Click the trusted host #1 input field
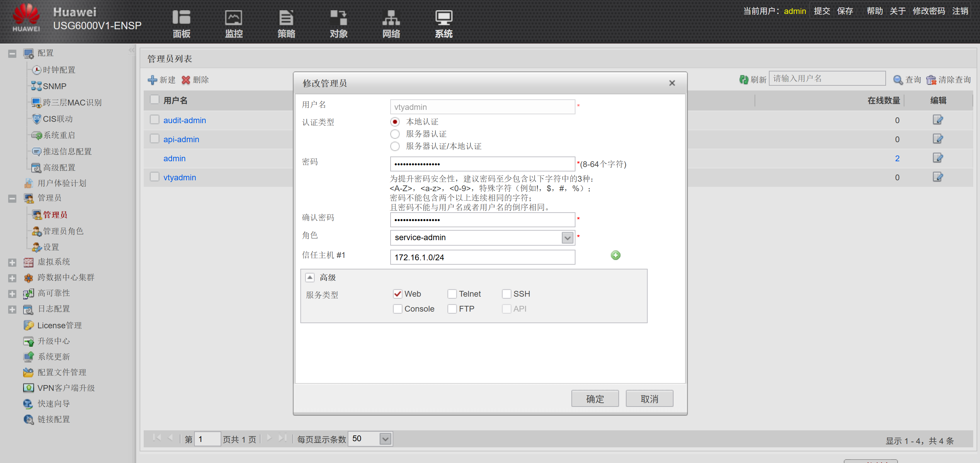This screenshot has width=980, height=463. pyautogui.click(x=482, y=257)
